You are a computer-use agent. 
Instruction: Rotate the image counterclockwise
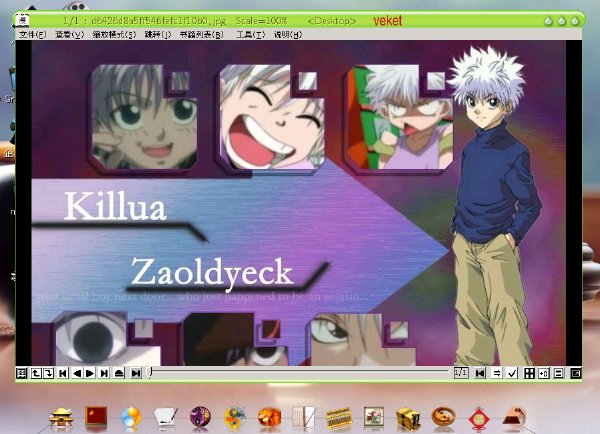[x=36, y=373]
